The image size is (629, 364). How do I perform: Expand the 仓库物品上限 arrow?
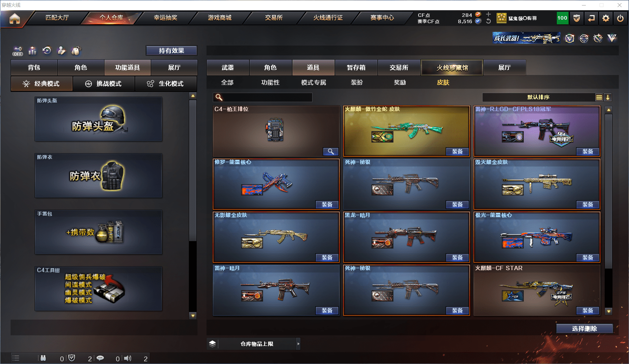pos(298,344)
